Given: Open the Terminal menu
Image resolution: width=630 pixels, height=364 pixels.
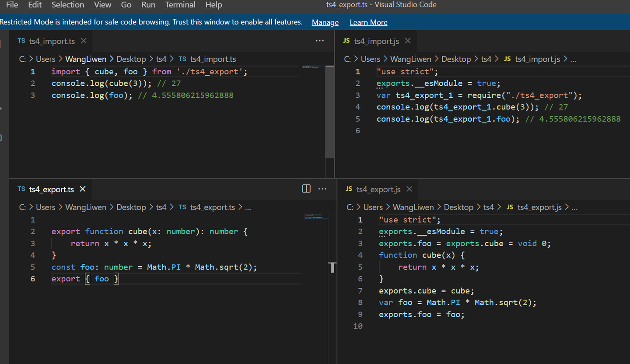Looking at the screenshot, I should pyautogui.click(x=180, y=5).
